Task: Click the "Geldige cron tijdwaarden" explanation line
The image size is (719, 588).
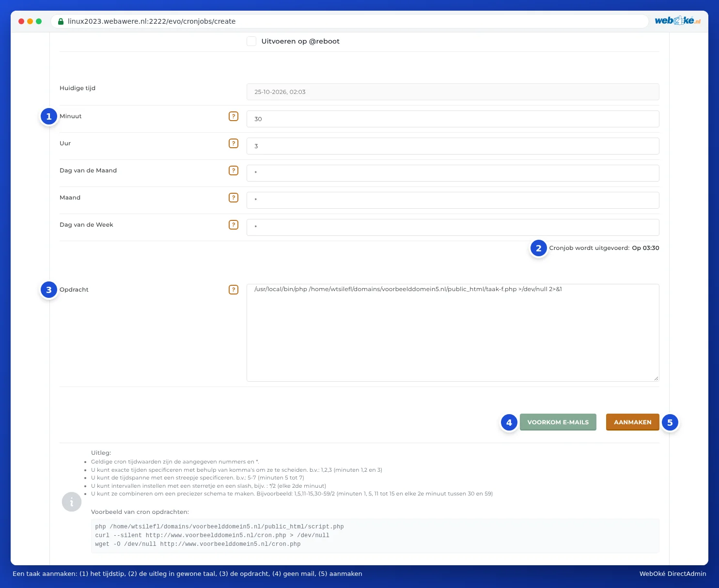Action: (175, 462)
